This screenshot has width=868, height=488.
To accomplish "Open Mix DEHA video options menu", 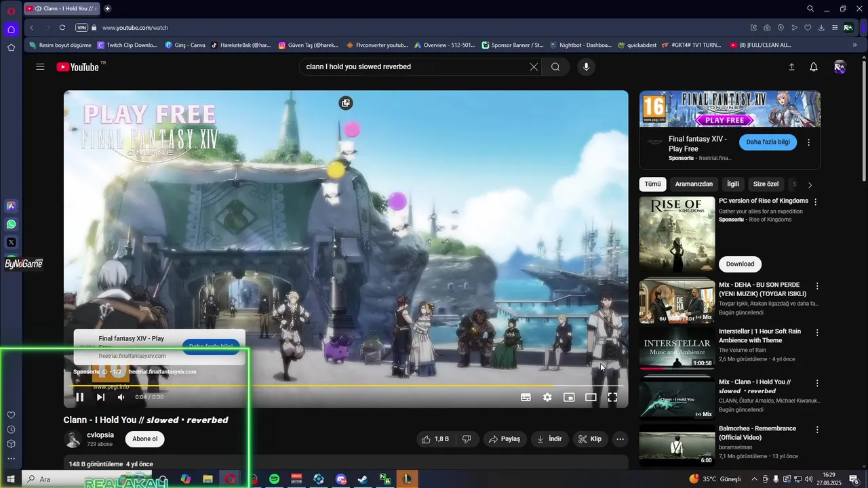I will (x=817, y=286).
